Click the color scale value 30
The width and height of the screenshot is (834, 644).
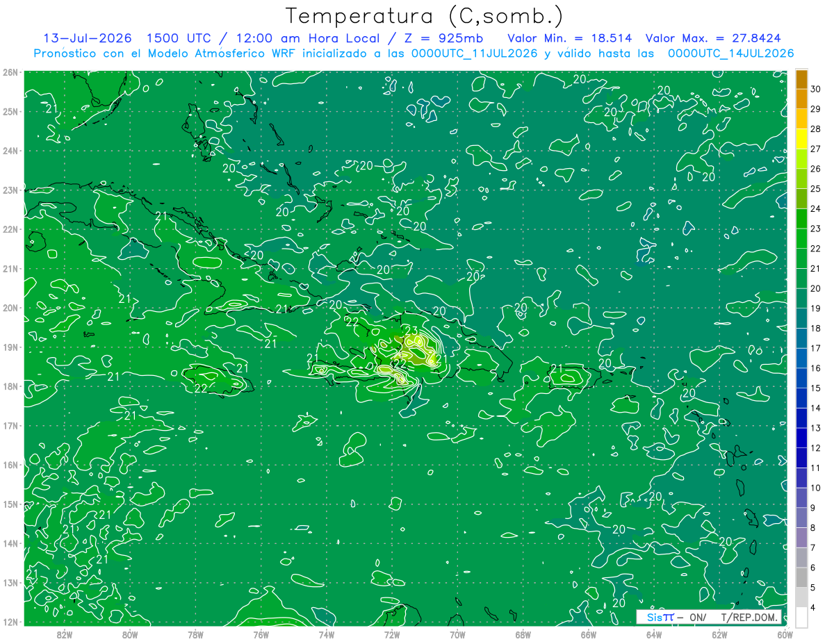pyautogui.click(x=816, y=89)
